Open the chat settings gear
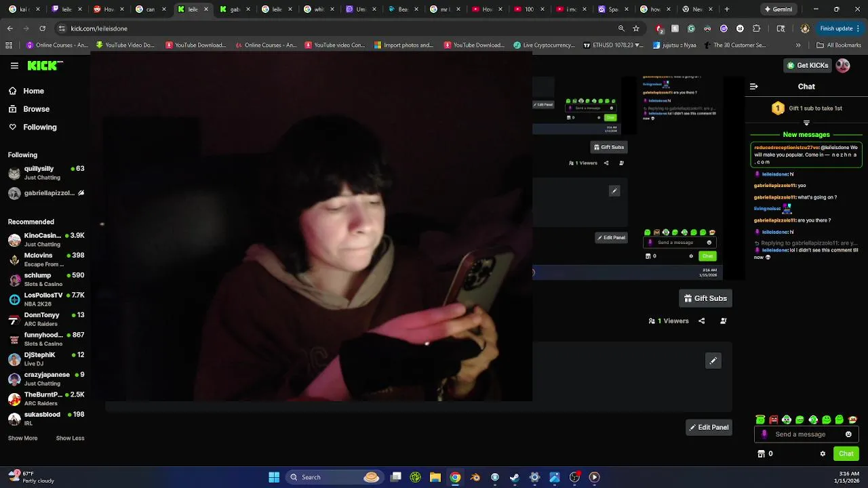 coord(823,454)
